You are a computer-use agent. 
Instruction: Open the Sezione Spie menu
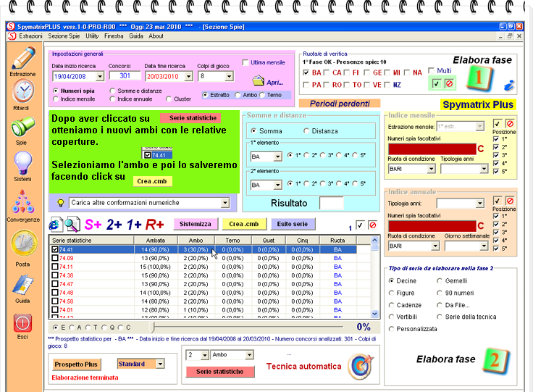coord(64,36)
